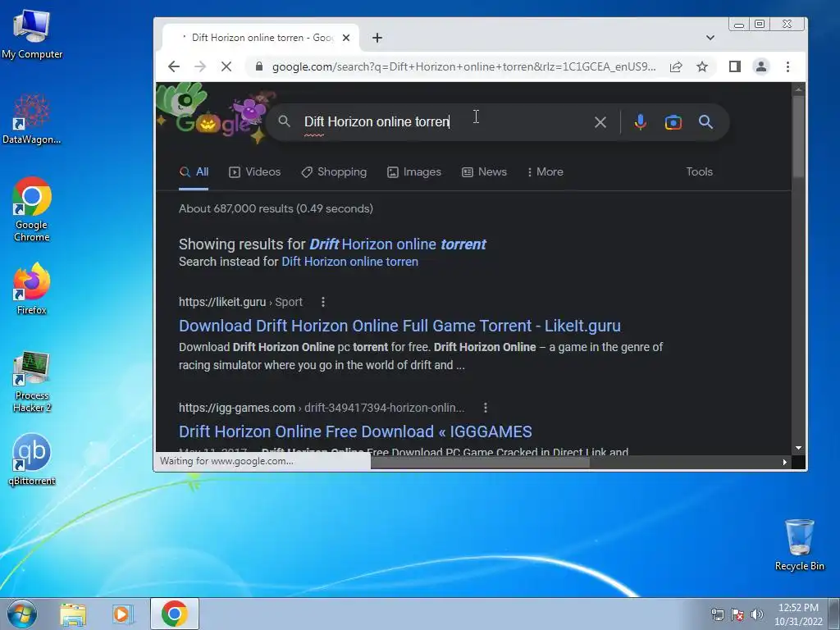
Task: Open Chrome three-dot menu
Action: click(787, 66)
